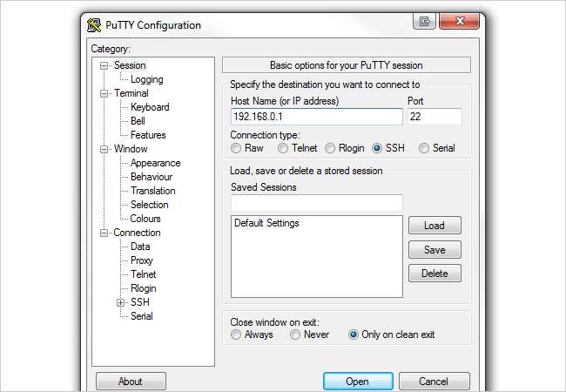
Task: Set close window on exit to Always
Action: click(x=235, y=335)
